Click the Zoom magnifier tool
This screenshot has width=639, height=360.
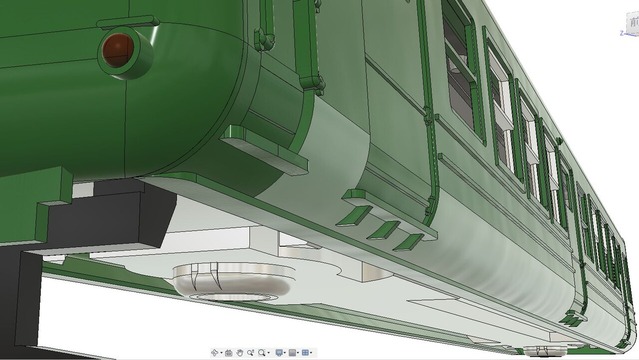(262, 353)
